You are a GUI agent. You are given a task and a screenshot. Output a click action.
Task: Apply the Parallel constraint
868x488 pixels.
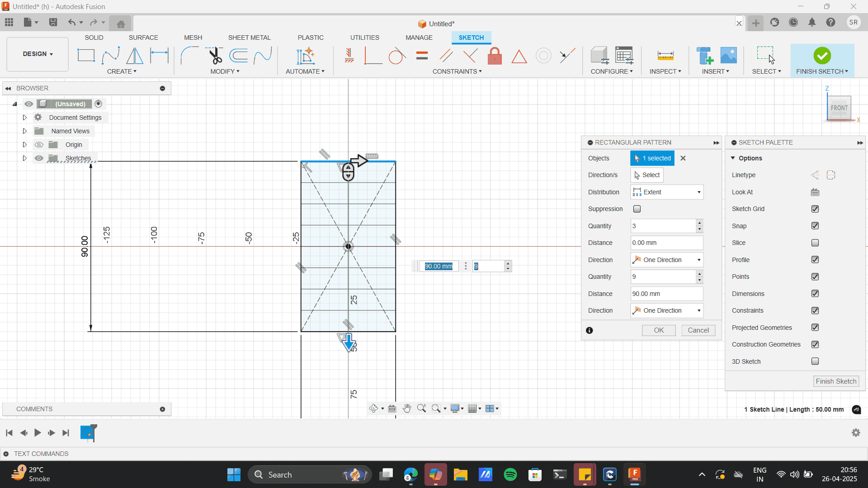(446, 56)
